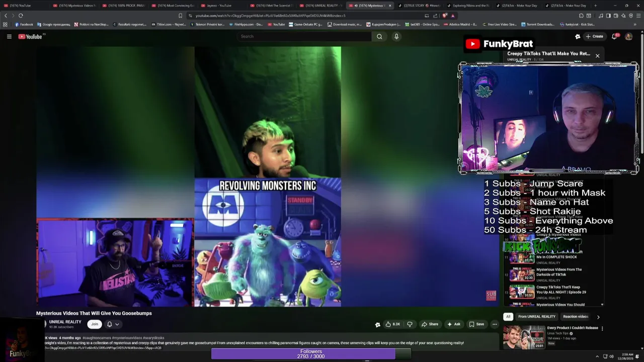Open the YouTube bookmark in the bookmarks bar
Screen dimensions: 644x362
(276, 24)
